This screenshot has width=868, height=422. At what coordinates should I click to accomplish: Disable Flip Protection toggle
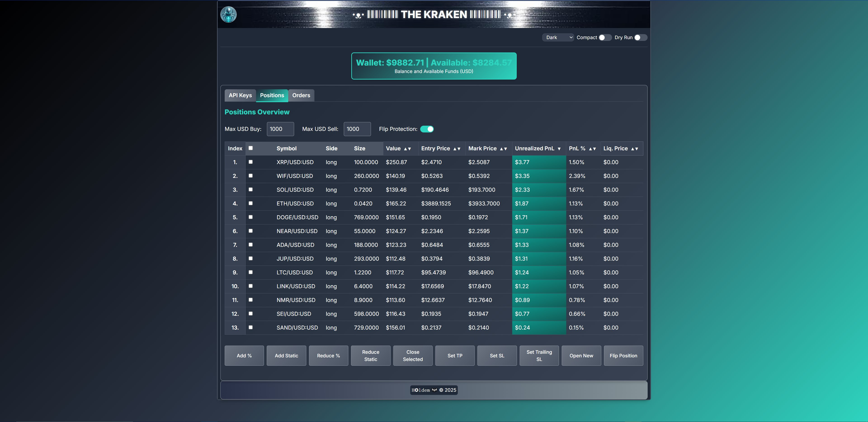427,129
